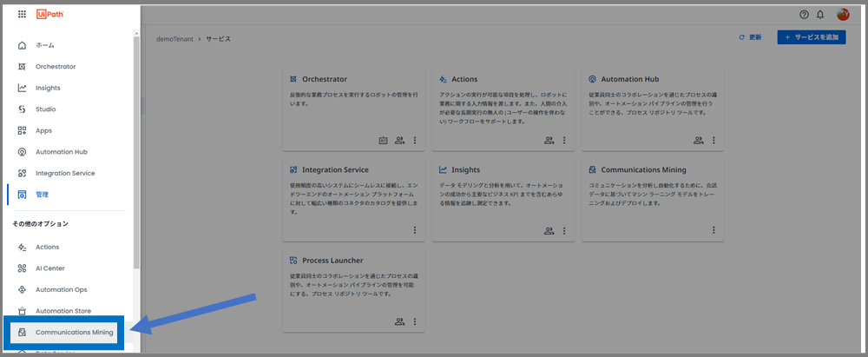The height and width of the screenshot is (357, 868).
Task: Click the 管理 icon in sidebar
Action: click(23, 195)
